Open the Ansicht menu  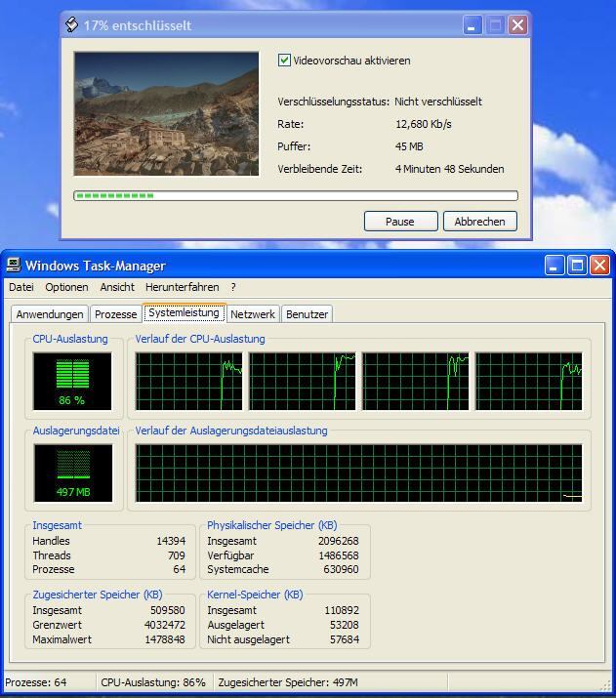point(117,287)
